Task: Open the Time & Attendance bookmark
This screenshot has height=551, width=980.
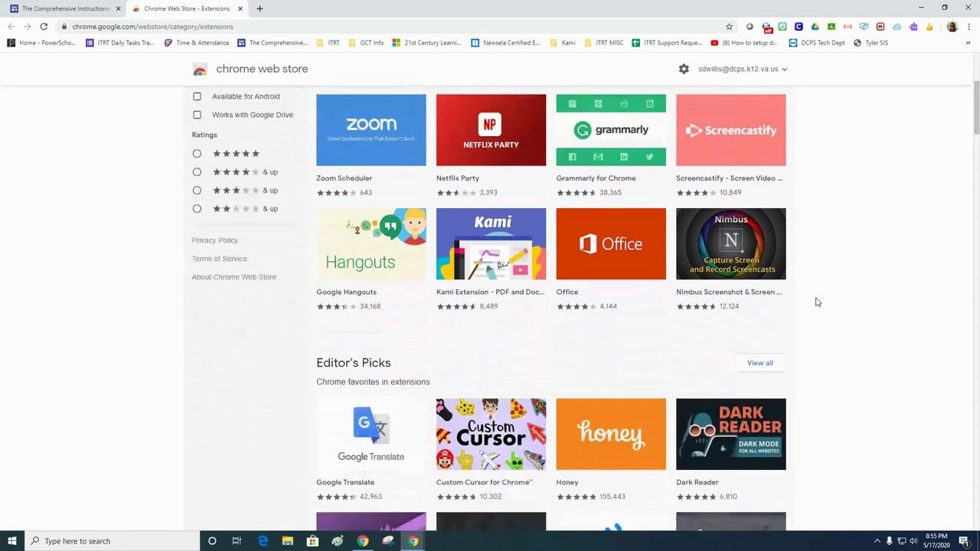Action: coord(197,43)
